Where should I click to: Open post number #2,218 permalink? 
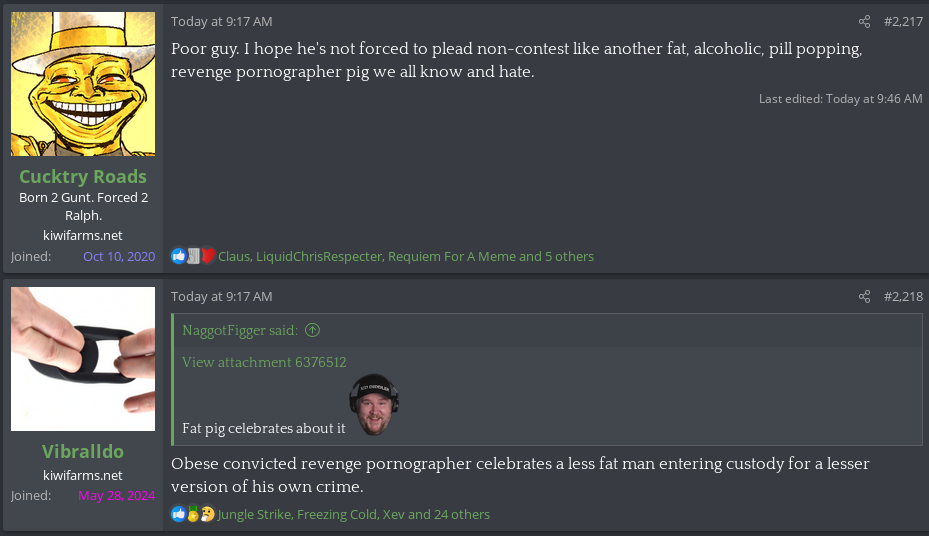coord(903,297)
